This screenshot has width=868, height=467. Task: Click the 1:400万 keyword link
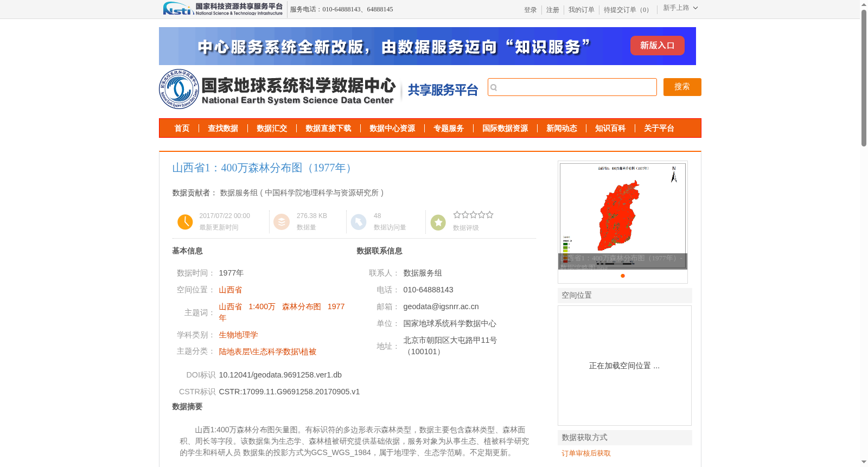click(262, 307)
